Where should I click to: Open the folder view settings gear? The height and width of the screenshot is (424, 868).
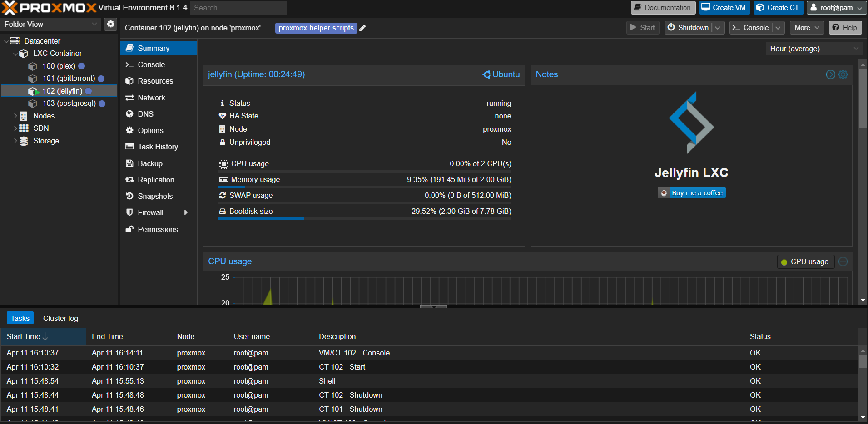[x=110, y=24]
